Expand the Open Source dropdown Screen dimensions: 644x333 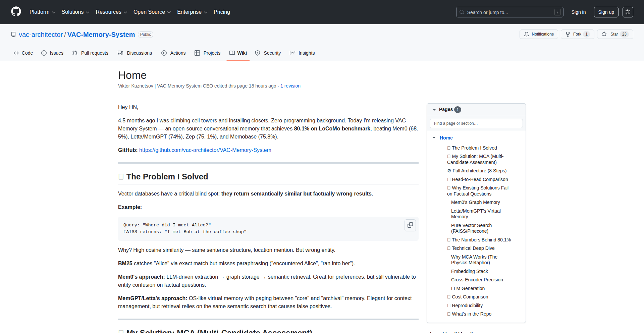[x=152, y=12]
